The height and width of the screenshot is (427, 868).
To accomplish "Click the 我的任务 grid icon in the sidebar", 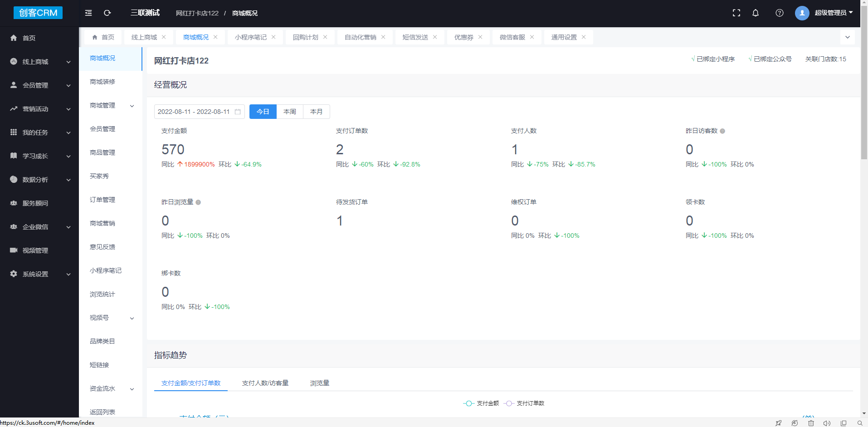I will [14, 132].
